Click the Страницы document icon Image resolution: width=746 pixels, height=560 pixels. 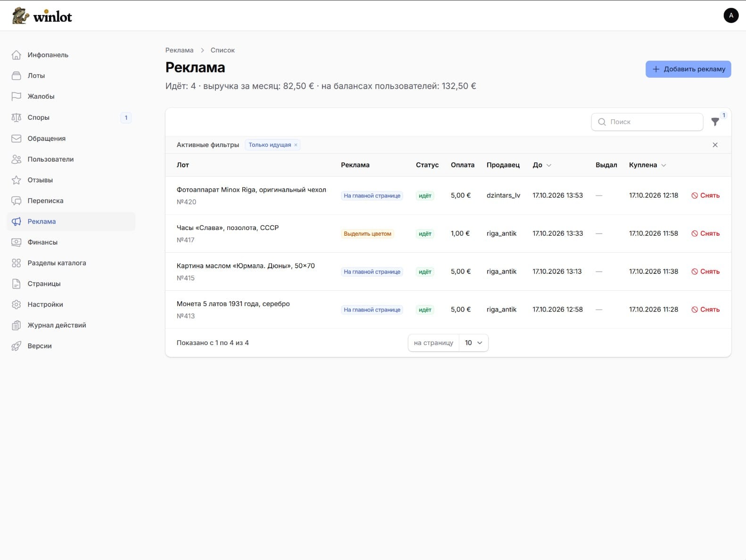pos(16,283)
